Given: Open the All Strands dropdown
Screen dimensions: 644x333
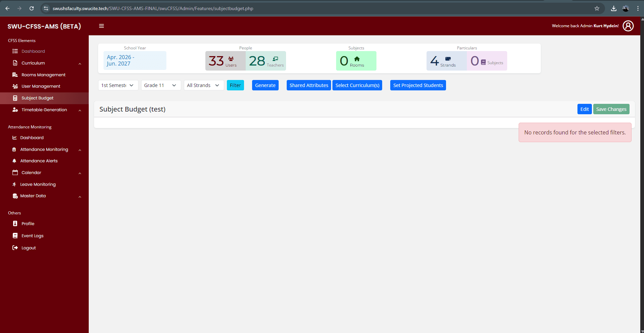Looking at the screenshot, I should click(x=203, y=85).
